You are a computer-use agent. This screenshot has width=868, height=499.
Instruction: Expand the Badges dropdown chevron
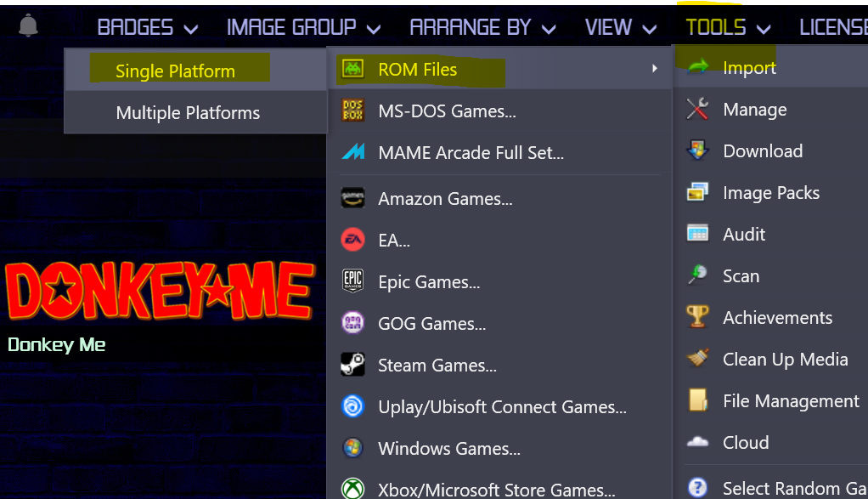(x=190, y=29)
